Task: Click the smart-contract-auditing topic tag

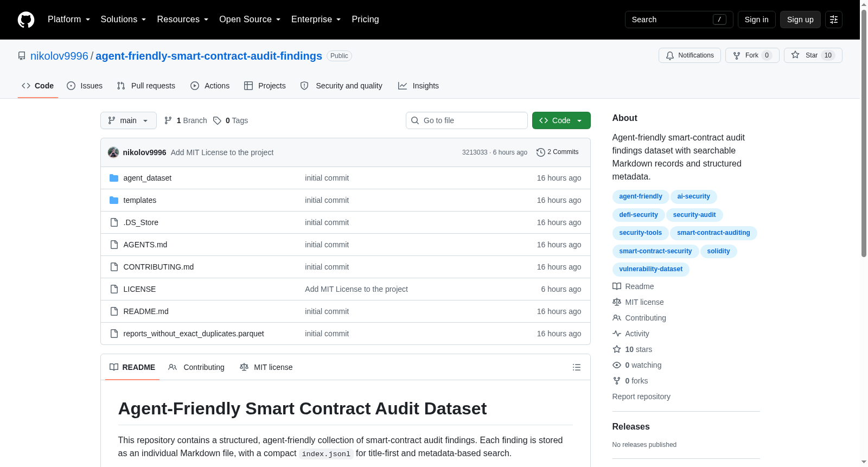Action: coord(713,233)
